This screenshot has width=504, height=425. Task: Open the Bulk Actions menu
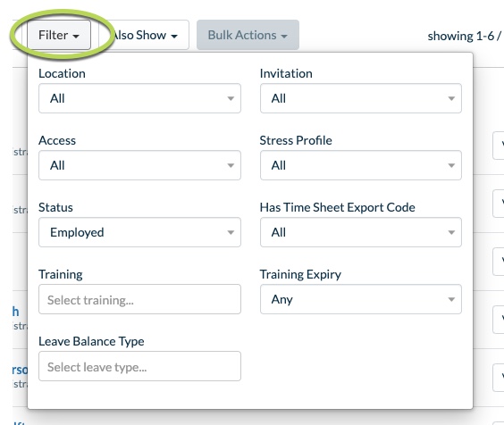point(248,35)
